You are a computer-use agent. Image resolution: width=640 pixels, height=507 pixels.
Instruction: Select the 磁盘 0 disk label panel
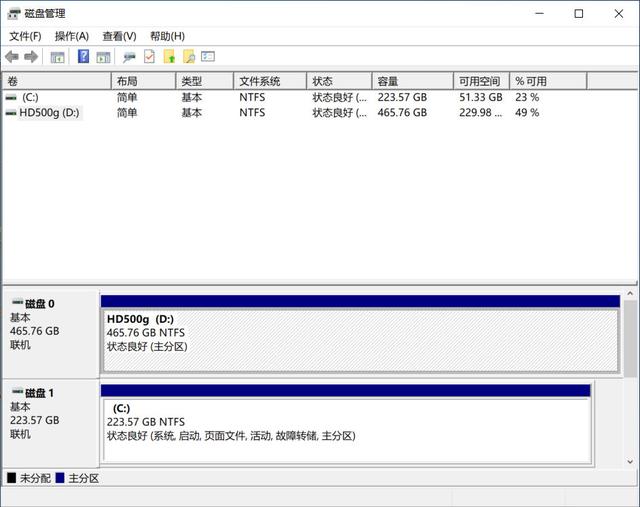pos(51,334)
